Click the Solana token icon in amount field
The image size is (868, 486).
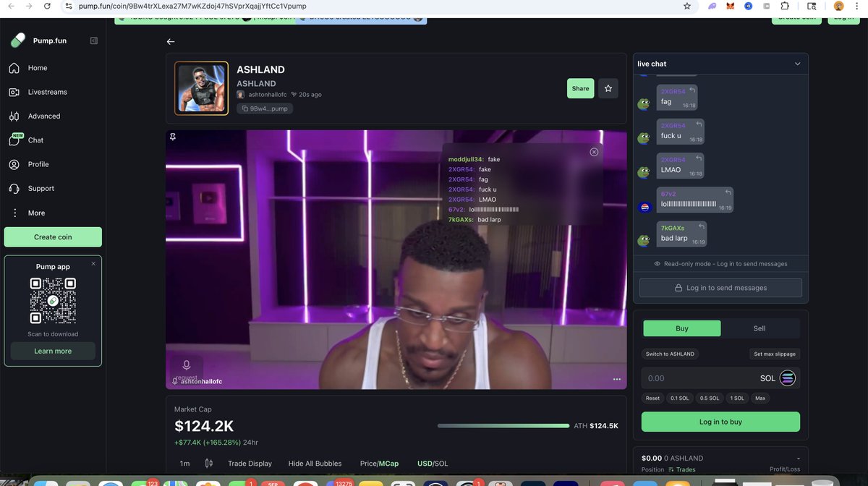(787, 378)
